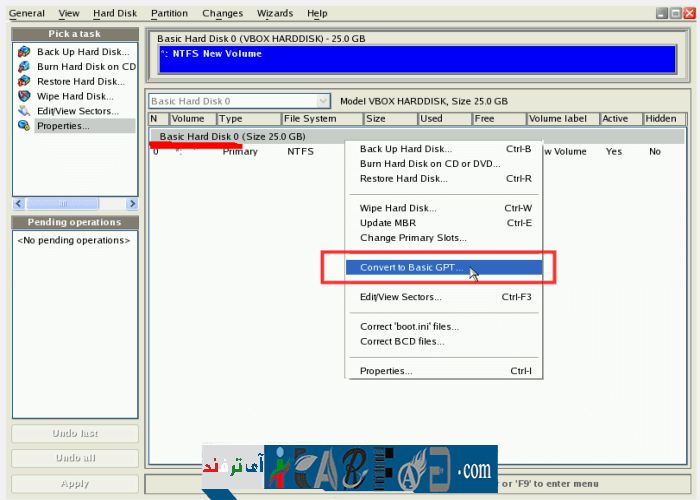Click the Undo last button
This screenshot has width=700, height=500.
pyautogui.click(x=75, y=434)
